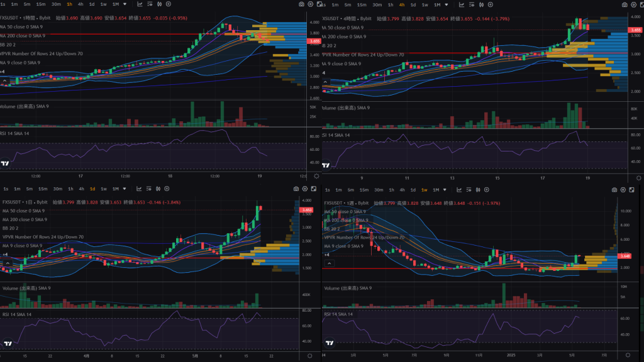Click red 3.653 price tag on 1d chart
This screenshot has height=362, width=644.
[306, 210]
